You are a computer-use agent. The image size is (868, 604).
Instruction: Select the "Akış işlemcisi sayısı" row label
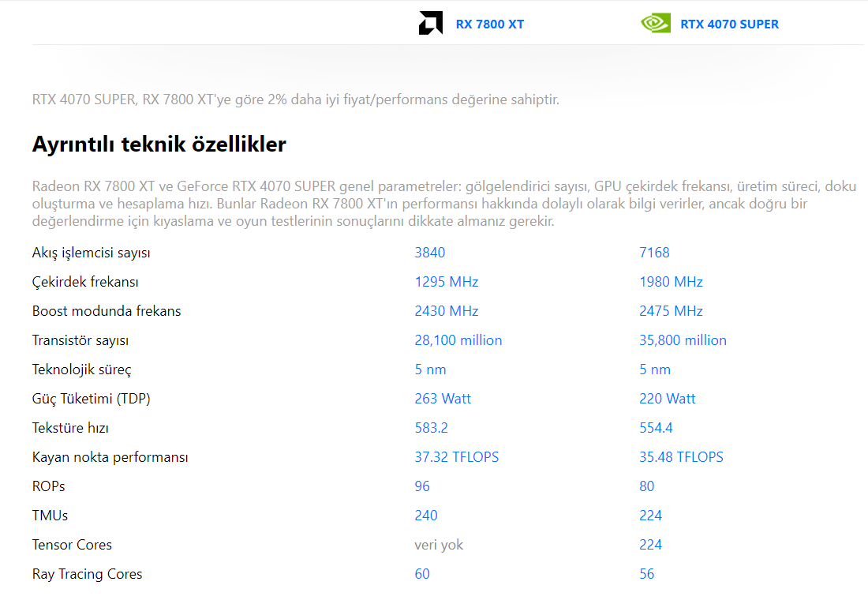pos(92,253)
